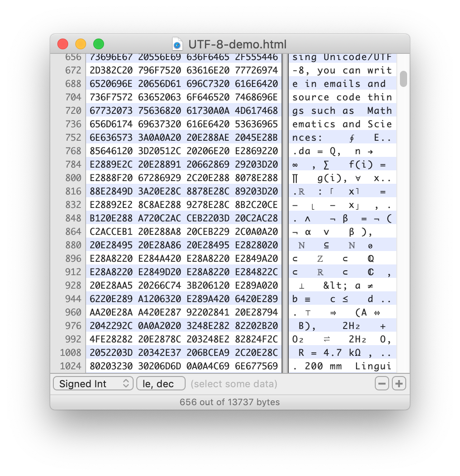Zoom the window with the green traffic light

pos(98,44)
